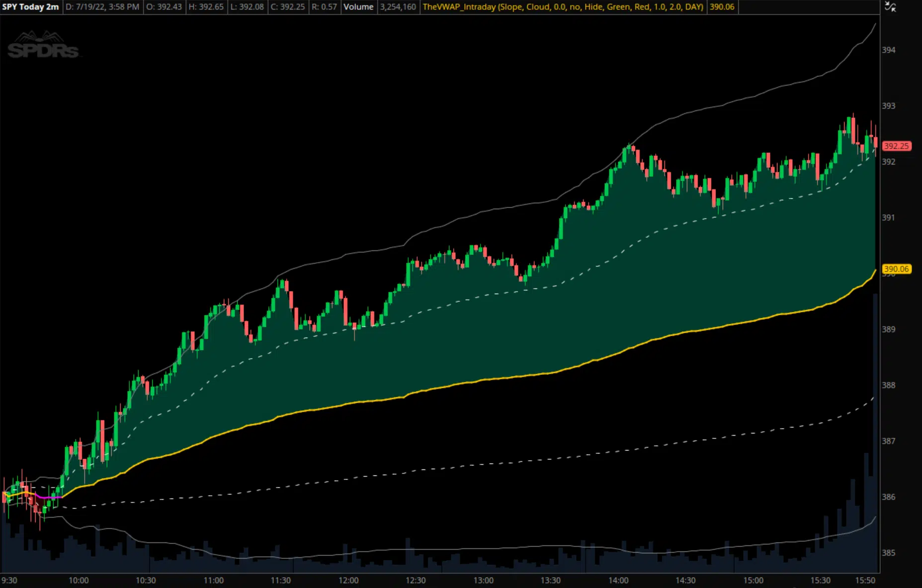The width and height of the screenshot is (922, 588).
Task: Open the TheVWAP_Intraday study label
Action: [563, 7]
